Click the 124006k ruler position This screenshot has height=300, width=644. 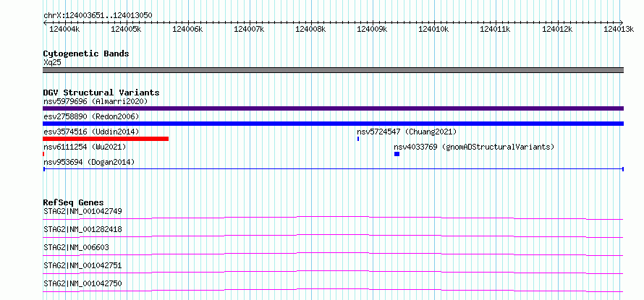click(187, 29)
